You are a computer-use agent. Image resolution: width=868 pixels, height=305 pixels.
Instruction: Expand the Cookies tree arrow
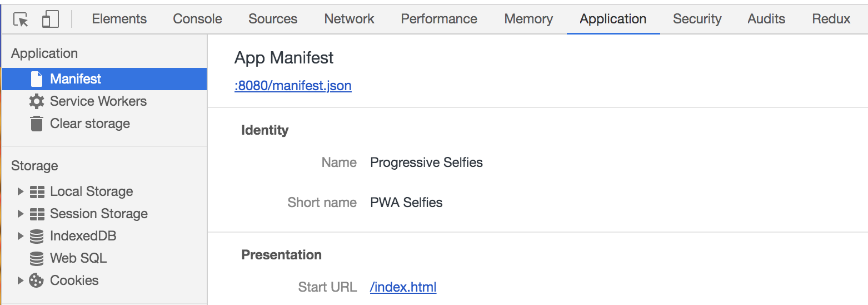tap(21, 281)
